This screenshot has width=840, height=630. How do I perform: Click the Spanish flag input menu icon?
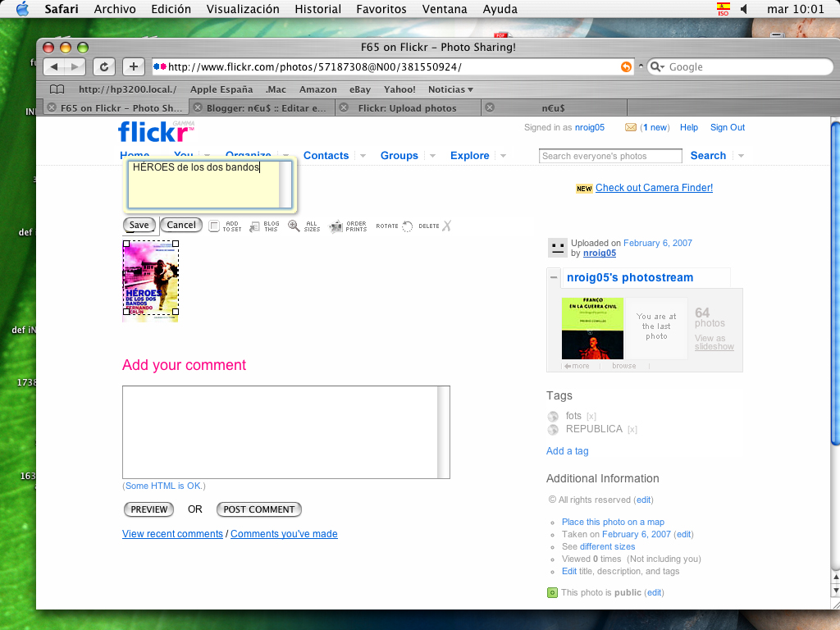pyautogui.click(x=724, y=9)
